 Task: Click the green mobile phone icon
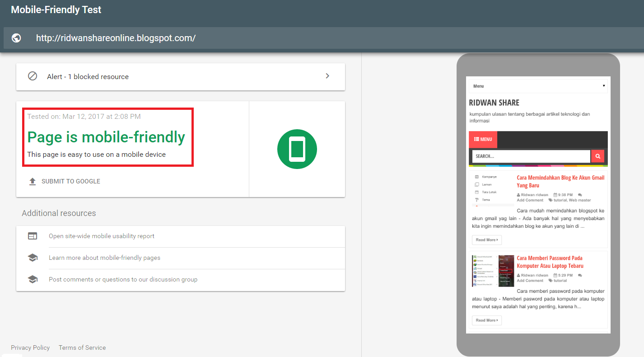click(297, 149)
